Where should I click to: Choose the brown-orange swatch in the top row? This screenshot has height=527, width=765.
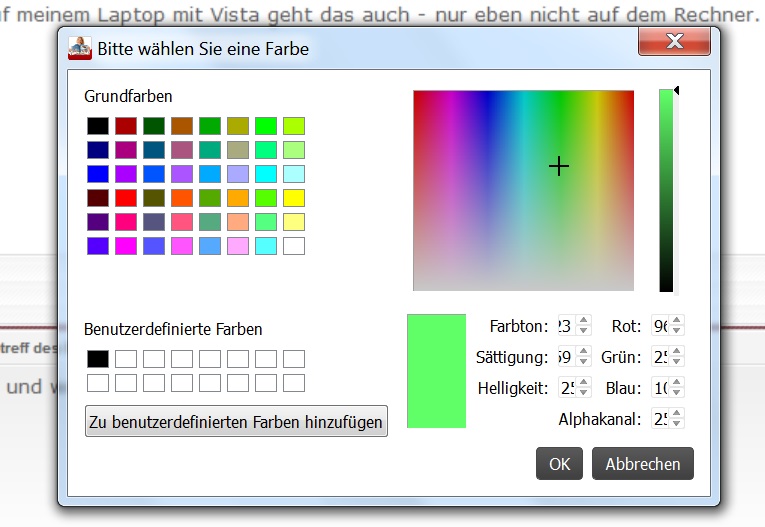pyautogui.click(x=182, y=126)
